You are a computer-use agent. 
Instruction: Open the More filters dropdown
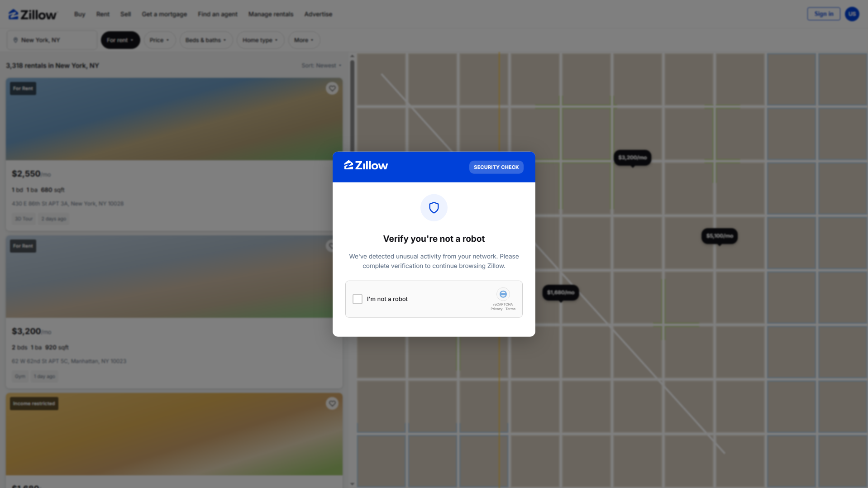click(304, 40)
